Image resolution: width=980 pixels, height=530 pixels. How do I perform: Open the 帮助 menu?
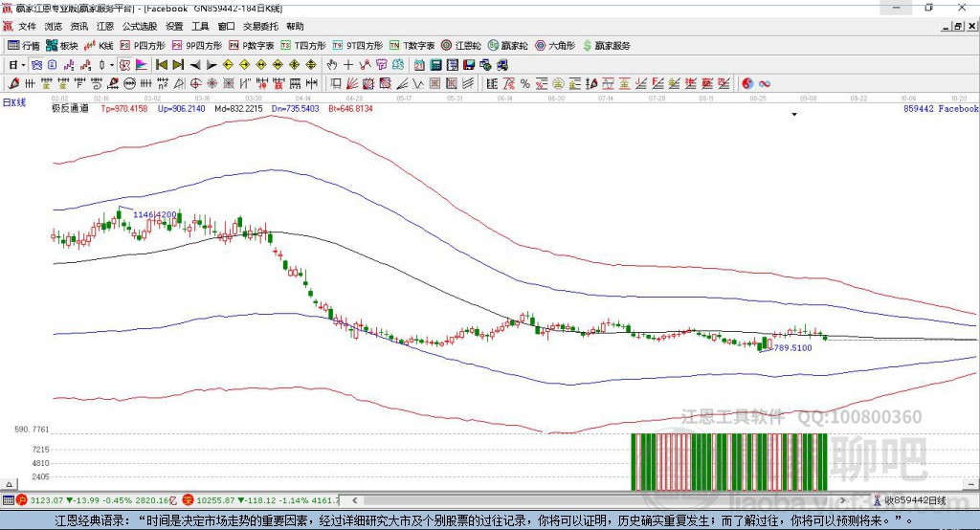tap(295, 26)
